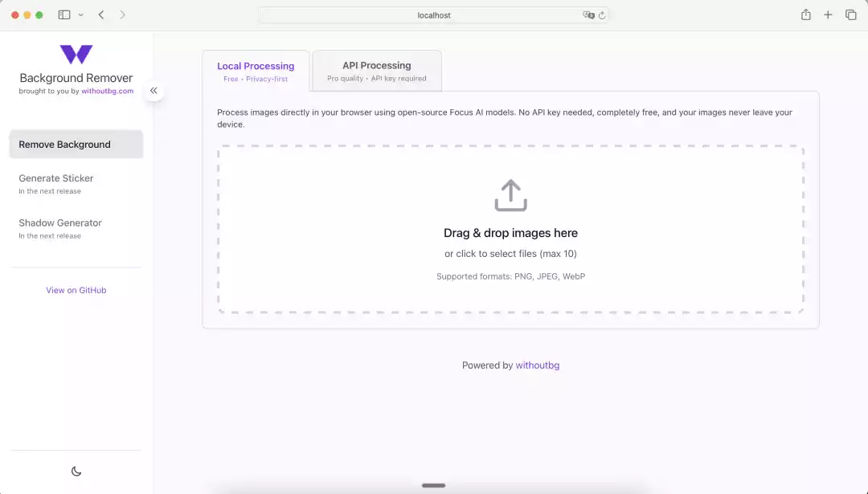The height and width of the screenshot is (494, 868).
Task: Expand the Safari sidebar dropdown chevron
Action: [80, 14]
